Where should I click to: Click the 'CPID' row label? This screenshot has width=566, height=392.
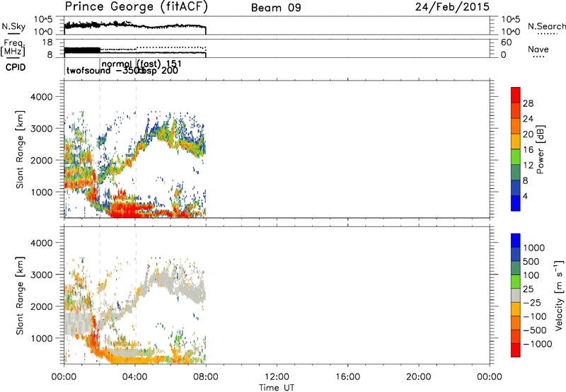coord(16,67)
